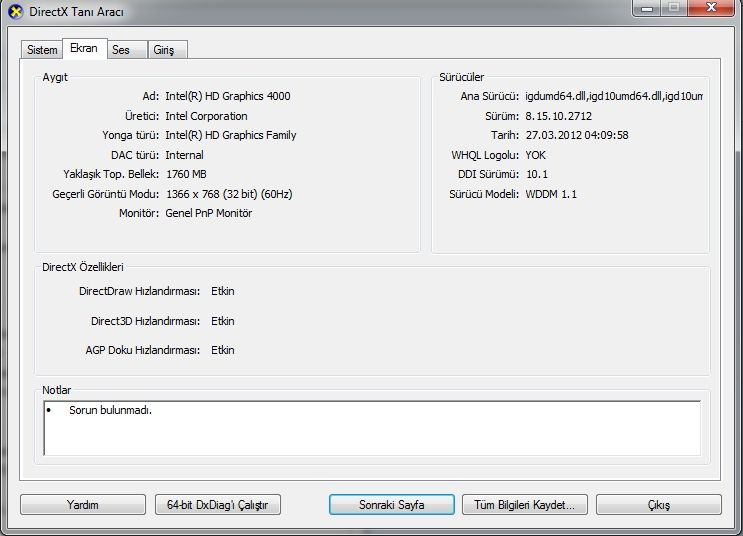Click the Ana Sürücü label
This screenshot has height=536, width=743.
click(x=489, y=96)
